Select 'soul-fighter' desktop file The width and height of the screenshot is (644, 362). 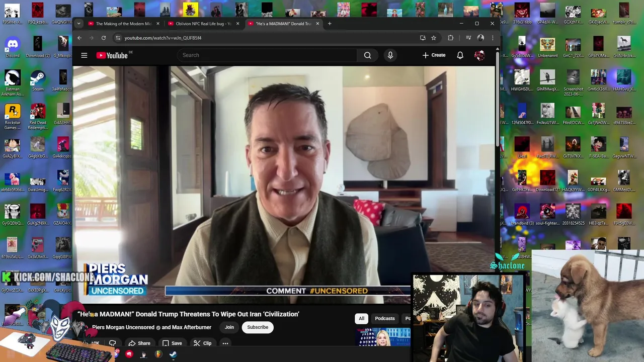click(x=547, y=215)
